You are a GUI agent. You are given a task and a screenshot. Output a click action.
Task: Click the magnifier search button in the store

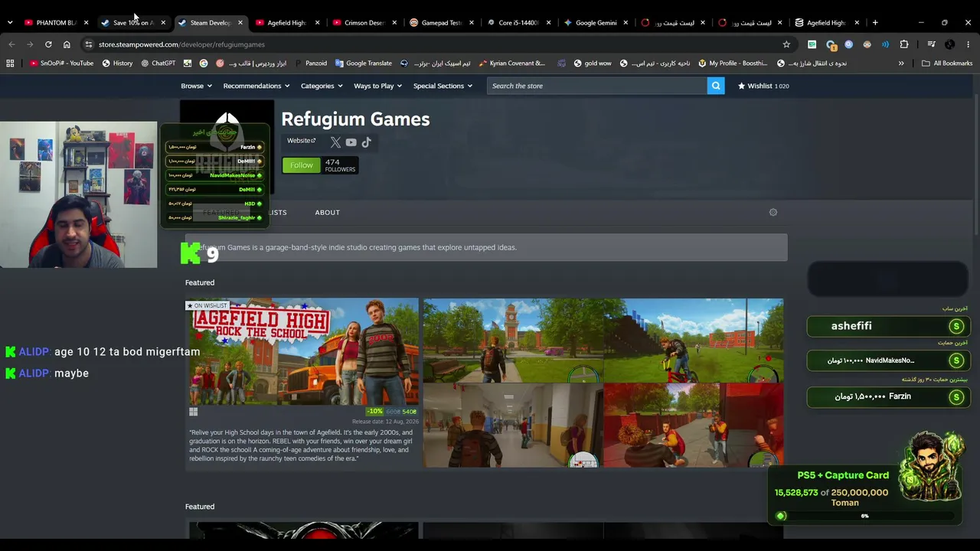click(716, 86)
